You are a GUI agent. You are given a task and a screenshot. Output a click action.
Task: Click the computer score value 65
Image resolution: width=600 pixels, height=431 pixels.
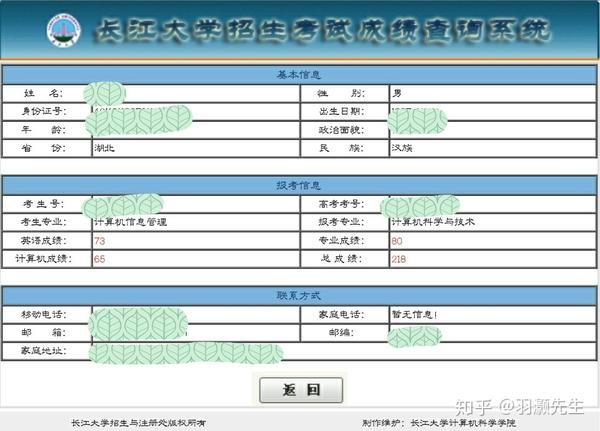[99, 259]
